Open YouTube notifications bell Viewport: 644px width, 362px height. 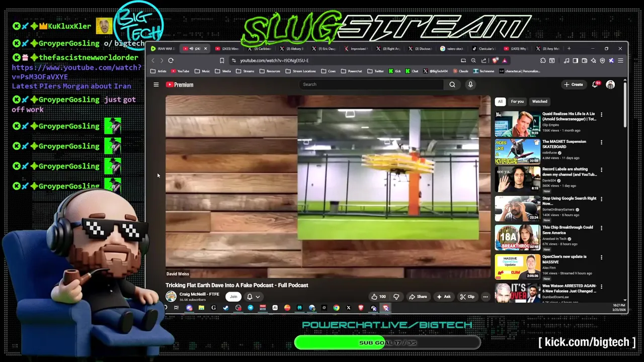coord(596,84)
